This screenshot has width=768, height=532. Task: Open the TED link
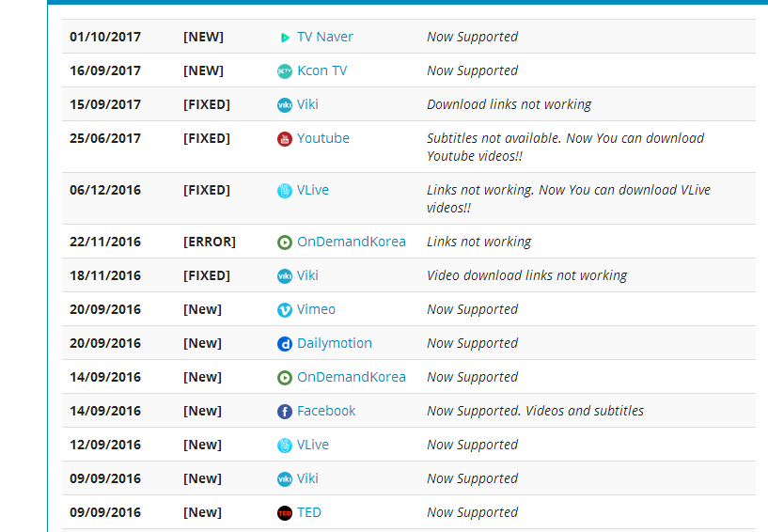coord(309,512)
